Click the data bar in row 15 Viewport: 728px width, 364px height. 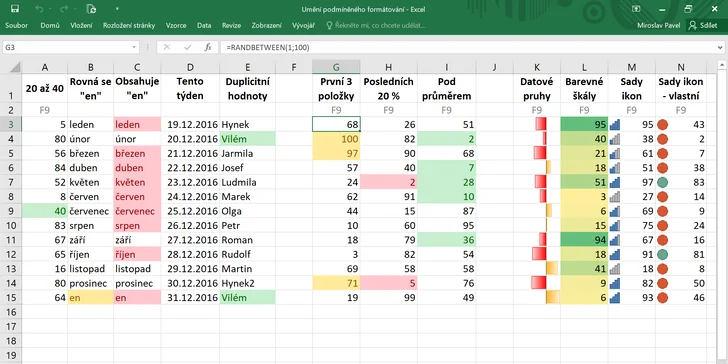pyautogui.click(x=552, y=297)
